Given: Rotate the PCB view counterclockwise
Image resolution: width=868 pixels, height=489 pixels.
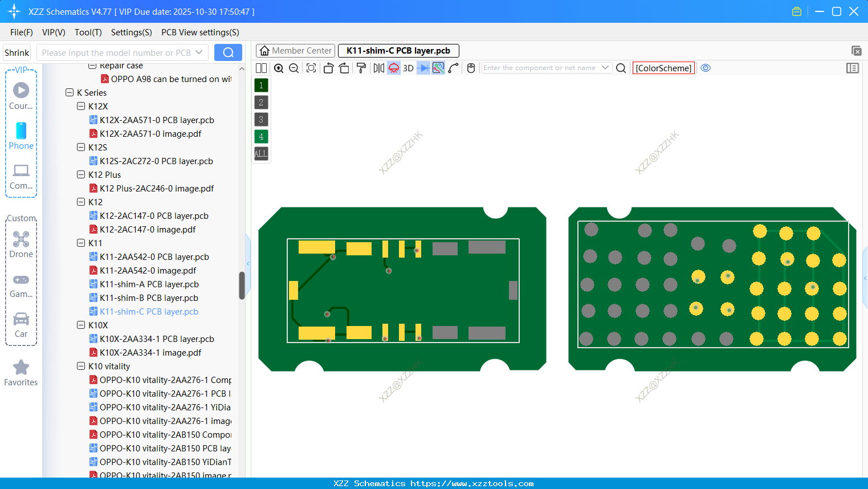Looking at the screenshot, I should click(328, 67).
